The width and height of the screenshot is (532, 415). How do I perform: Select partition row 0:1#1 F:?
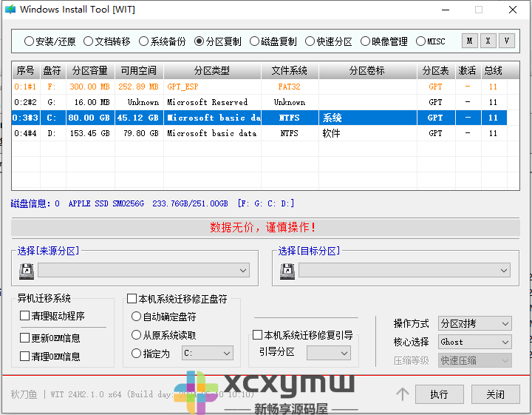pyautogui.click(x=259, y=87)
